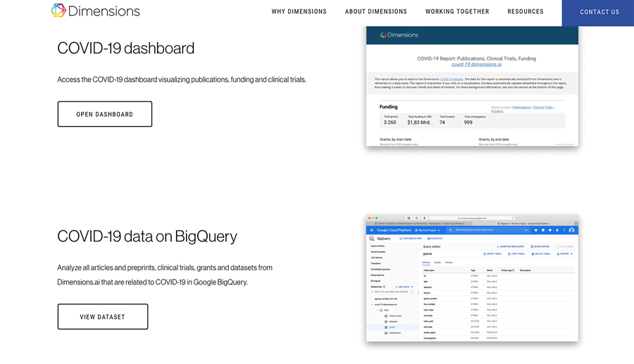Click the View Dataset button

pyautogui.click(x=103, y=316)
